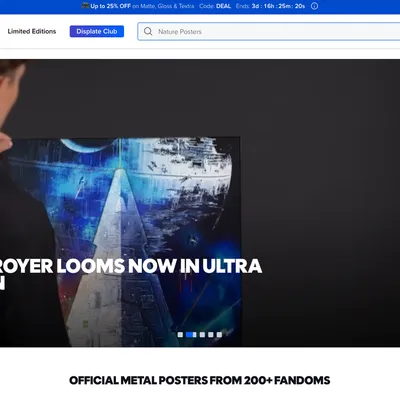
Task: Click the DEAL promo code
Action: (x=223, y=6)
